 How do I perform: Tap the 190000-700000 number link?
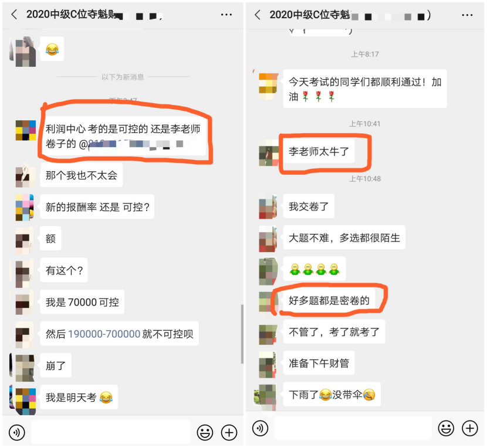pos(104,334)
